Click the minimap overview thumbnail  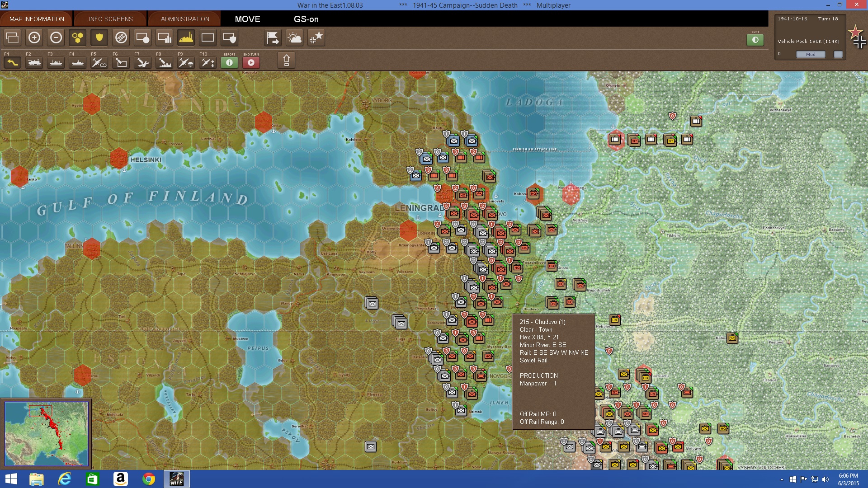coord(47,434)
